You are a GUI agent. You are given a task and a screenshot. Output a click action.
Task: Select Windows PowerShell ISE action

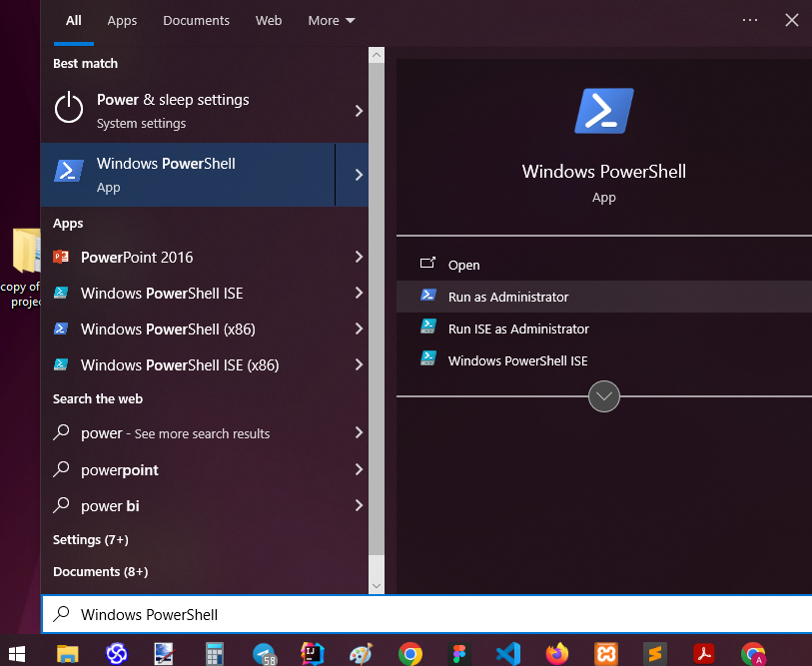tap(604, 361)
